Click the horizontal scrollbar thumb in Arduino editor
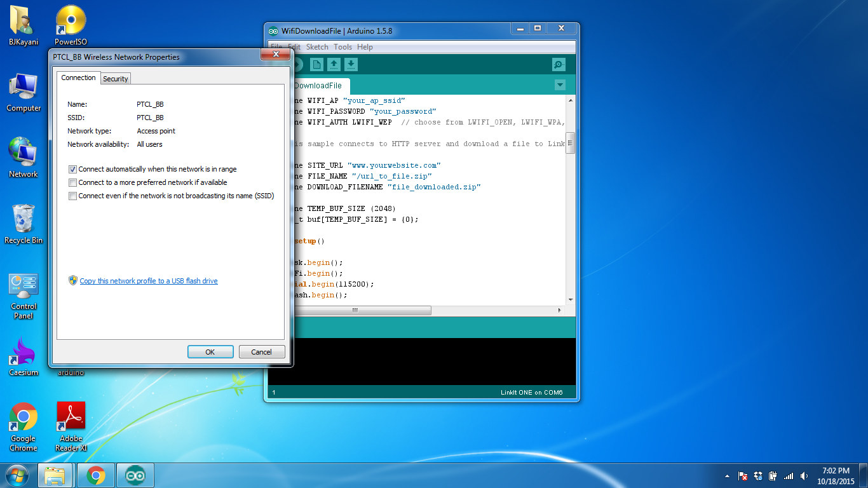Image resolution: width=868 pixels, height=488 pixels. (355, 311)
